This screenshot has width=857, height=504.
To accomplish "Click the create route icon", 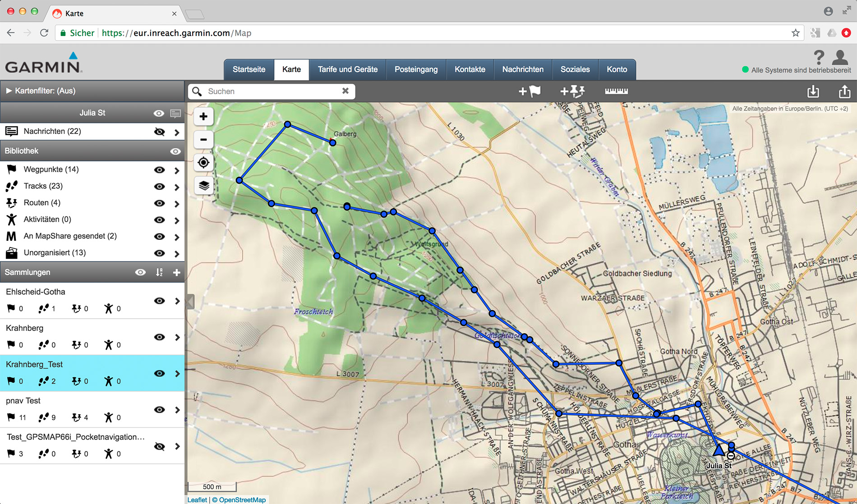I will 572,92.
